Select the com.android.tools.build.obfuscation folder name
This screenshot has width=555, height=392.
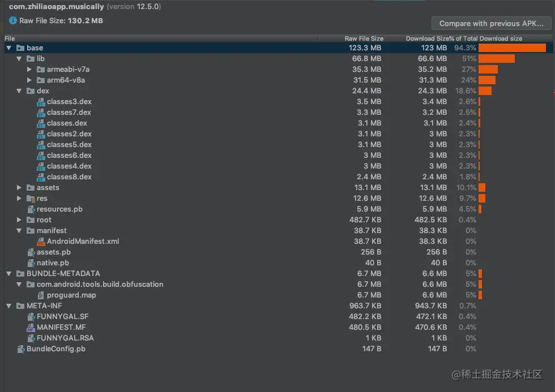coord(100,284)
